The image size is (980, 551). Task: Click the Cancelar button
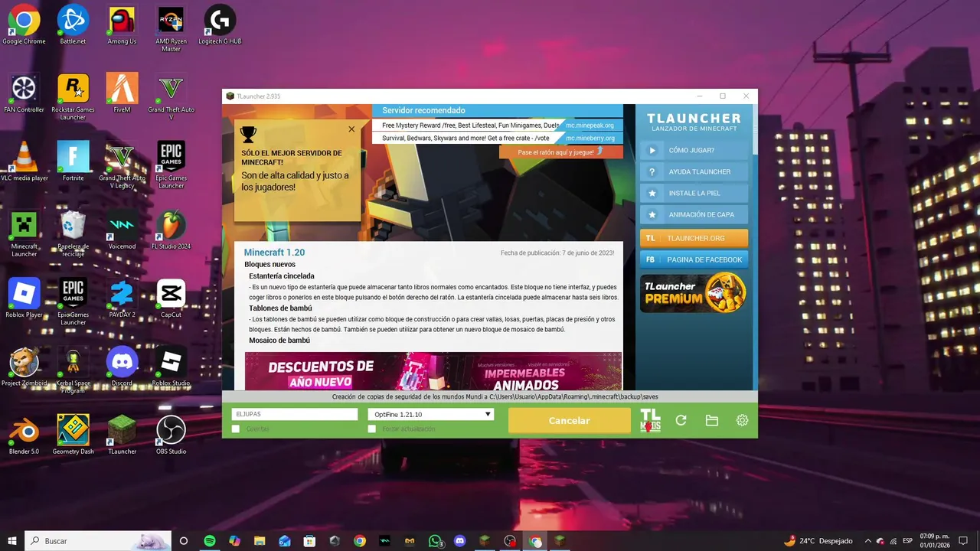[x=569, y=421]
